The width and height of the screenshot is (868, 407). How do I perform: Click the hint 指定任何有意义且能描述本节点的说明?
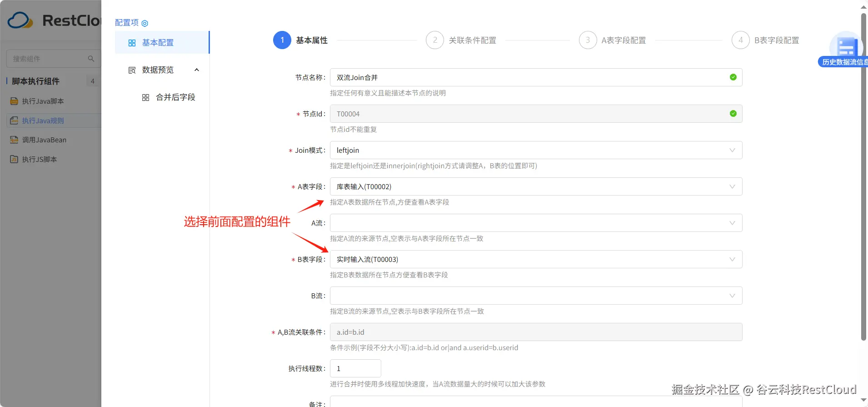point(388,93)
